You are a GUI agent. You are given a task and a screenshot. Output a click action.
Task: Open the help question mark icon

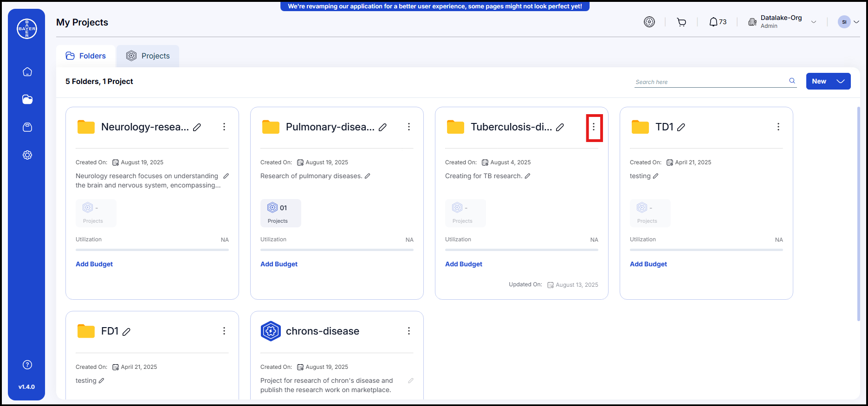pos(27,365)
